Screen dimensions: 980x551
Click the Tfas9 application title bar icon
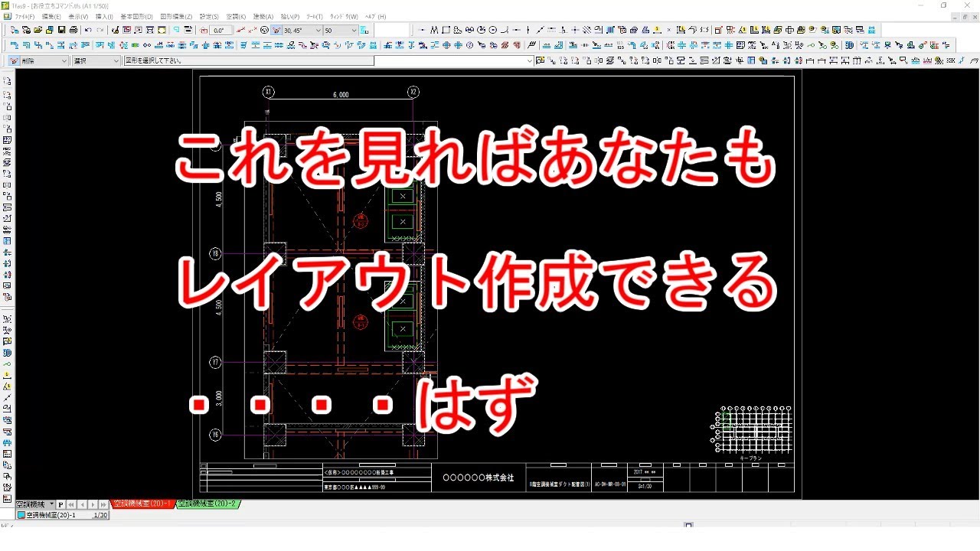coord(5,5)
